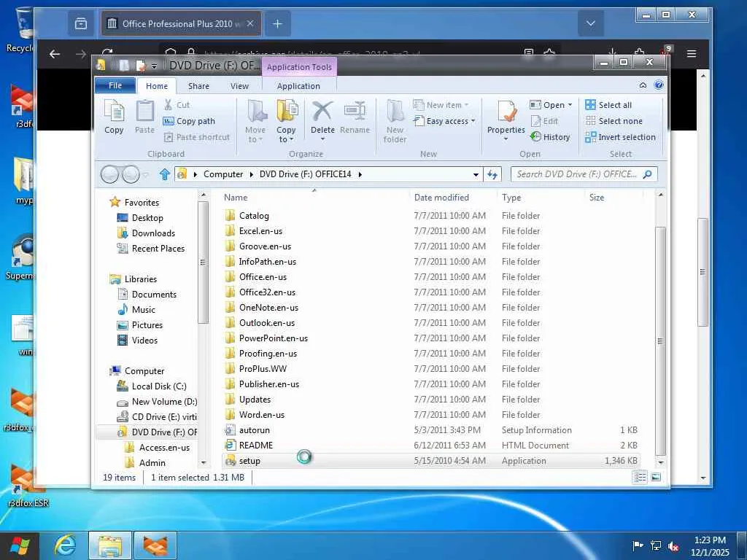The width and height of the screenshot is (747, 560).
Task: Sort by Size column header
Action: (597, 197)
